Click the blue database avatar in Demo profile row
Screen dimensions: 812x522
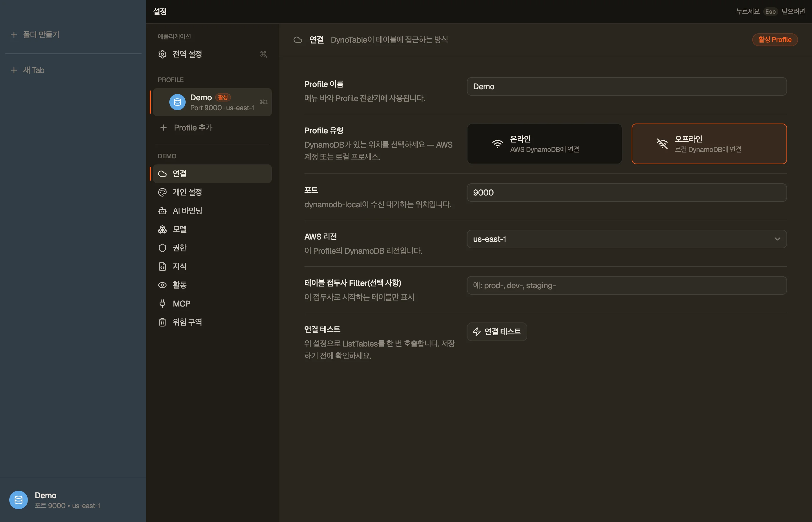coord(177,102)
